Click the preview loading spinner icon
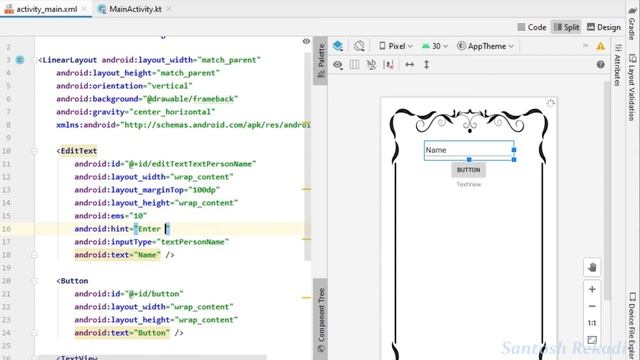The width and height of the screenshot is (640, 360). [x=550, y=103]
